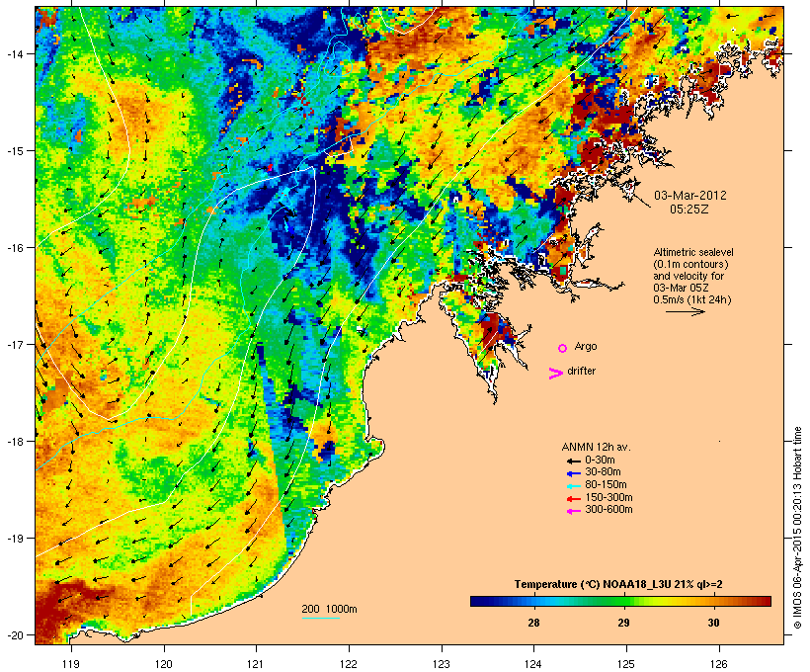Click the latitude axis label -20
Screen dimensions: 810x672
tap(15, 634)
